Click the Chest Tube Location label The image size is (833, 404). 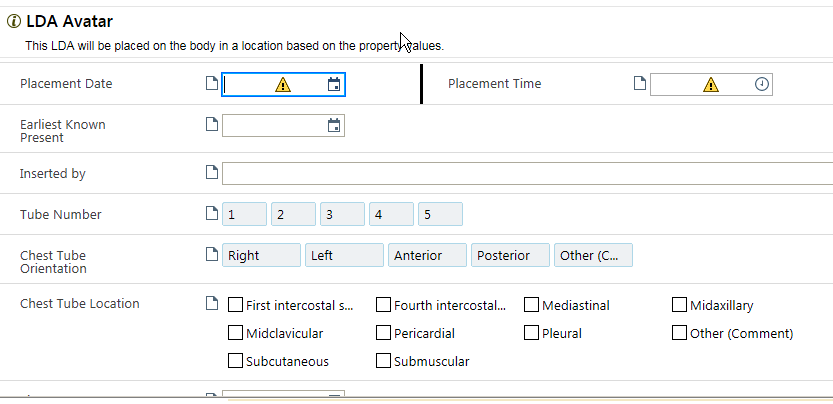tap(80, 304)
